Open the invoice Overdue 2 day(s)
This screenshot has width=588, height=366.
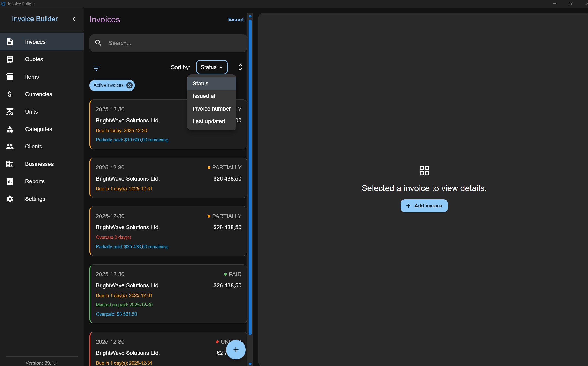pyautogui.click(x=168, y=231)
